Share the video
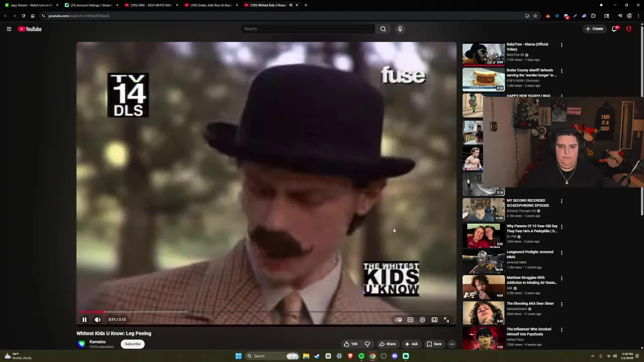This screenshot has width=644, height=362. [x=387, y=344]
